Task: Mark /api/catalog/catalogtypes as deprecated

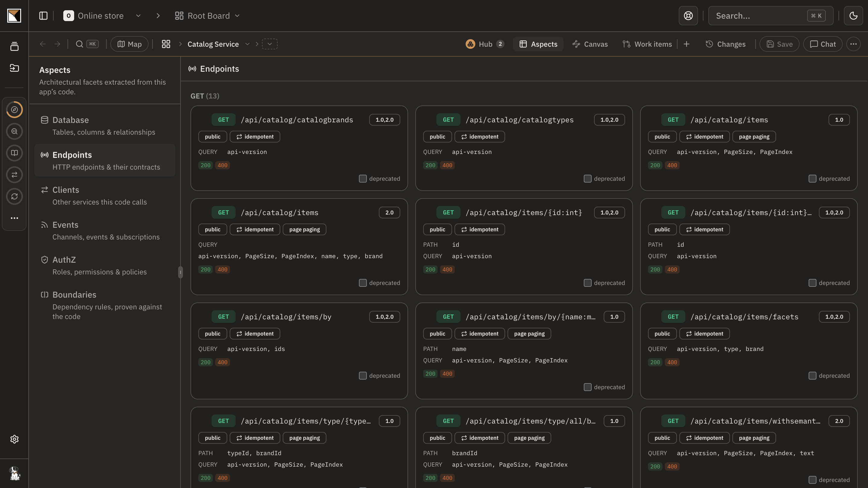Action: pos(587,179)
